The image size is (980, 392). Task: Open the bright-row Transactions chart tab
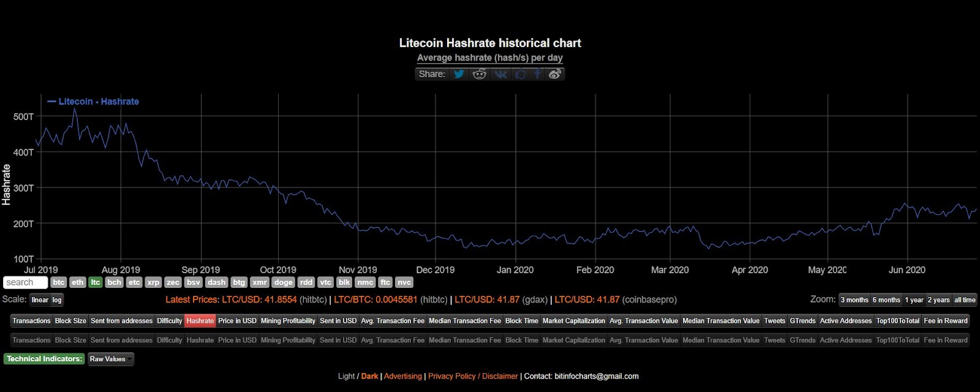[31, 321]
